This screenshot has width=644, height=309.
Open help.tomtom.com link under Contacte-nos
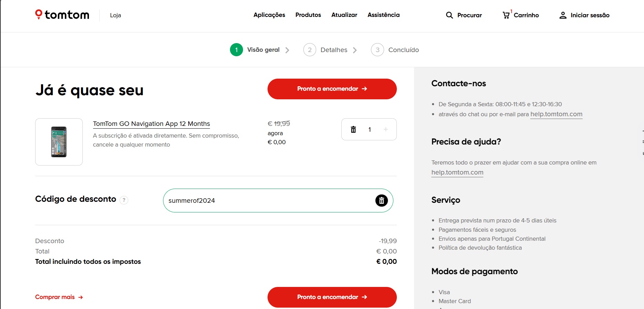pos(556,114)
